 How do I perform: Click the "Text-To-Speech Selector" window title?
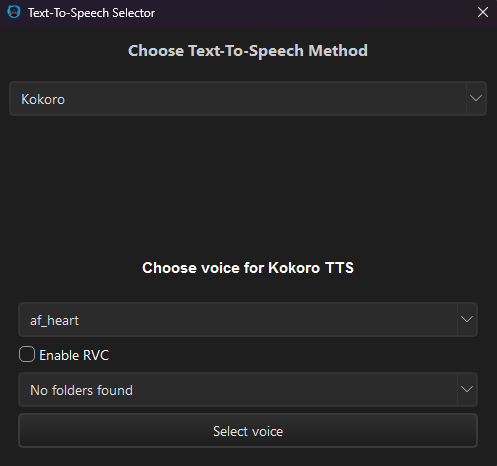coord(91,13)
